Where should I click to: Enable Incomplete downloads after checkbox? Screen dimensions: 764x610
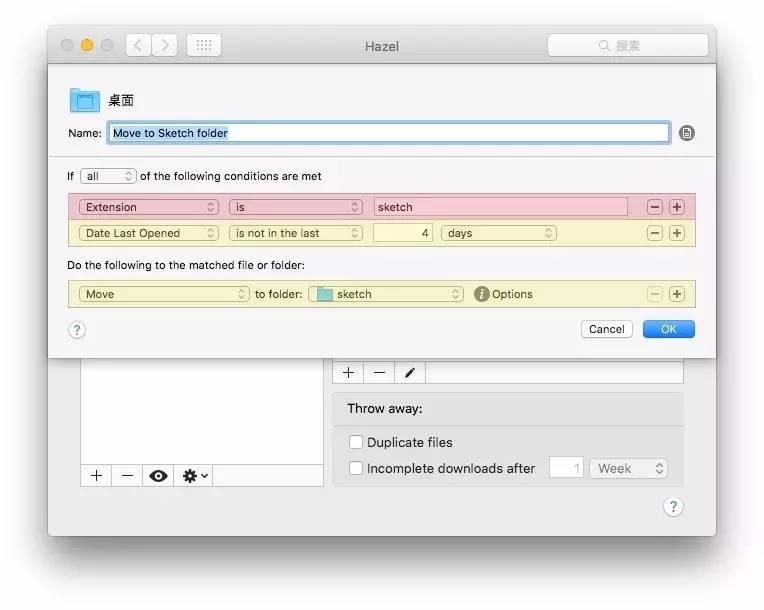356,468
